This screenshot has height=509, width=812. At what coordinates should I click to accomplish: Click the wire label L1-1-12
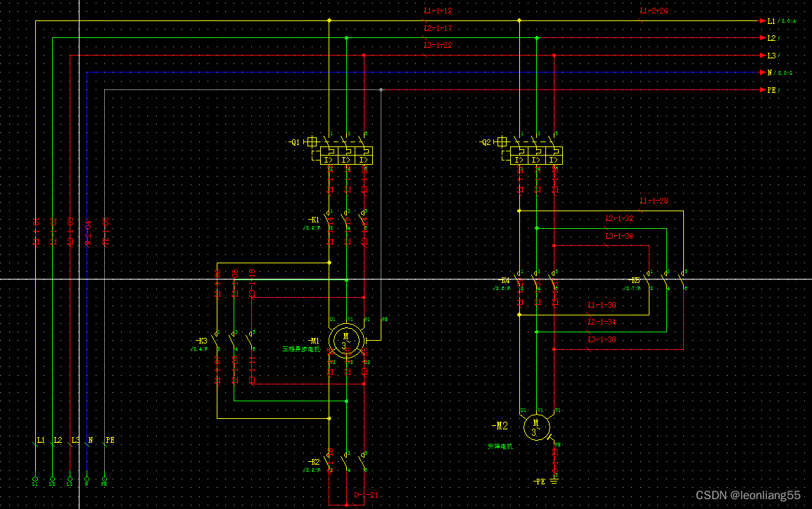[438, 11]
